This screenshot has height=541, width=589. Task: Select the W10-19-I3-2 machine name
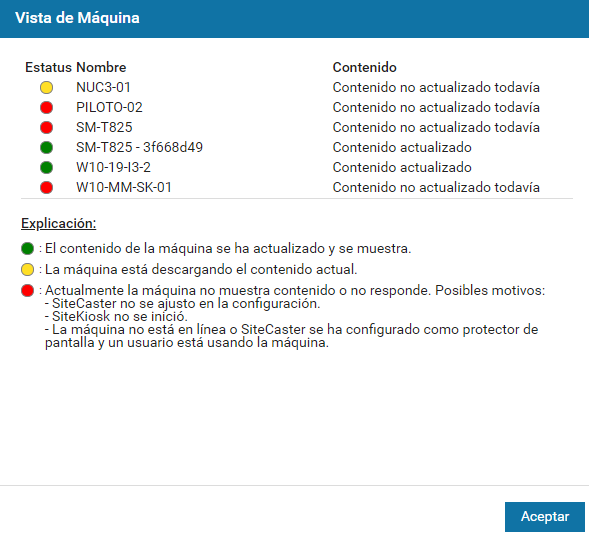(113, 167)
